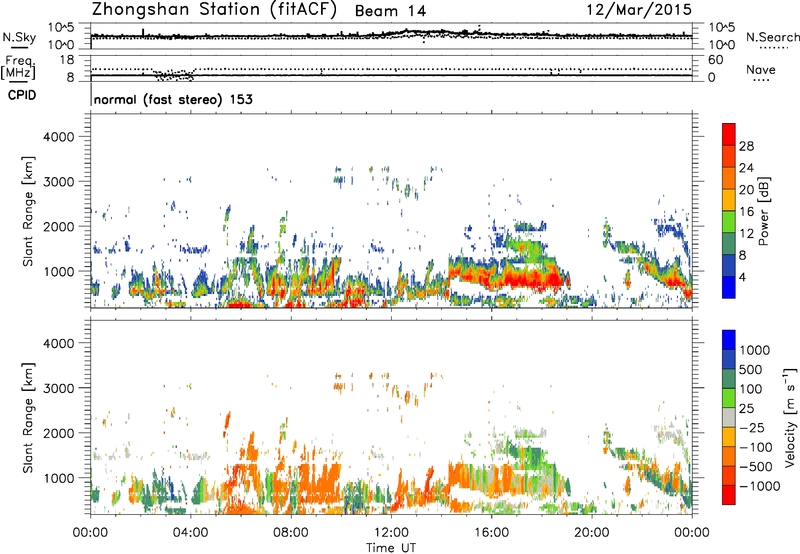
Task: Click the "16:00" time tick label
Action: pos(491,533)
